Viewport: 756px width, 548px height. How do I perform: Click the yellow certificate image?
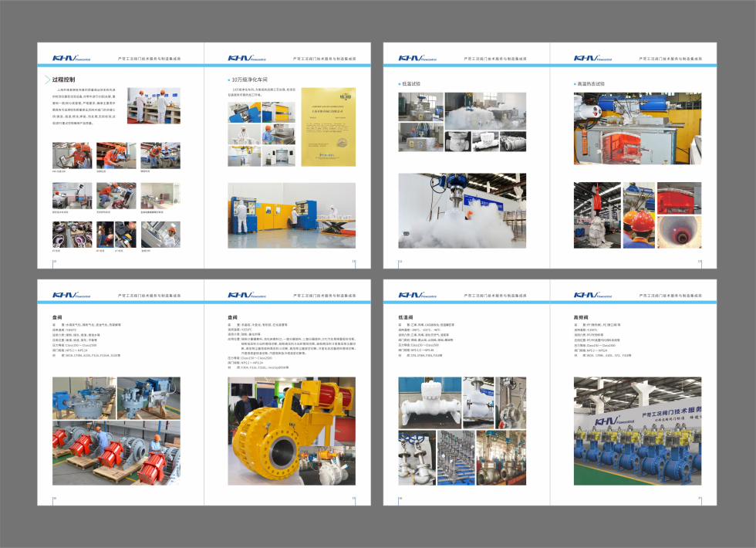click(328, 127)
